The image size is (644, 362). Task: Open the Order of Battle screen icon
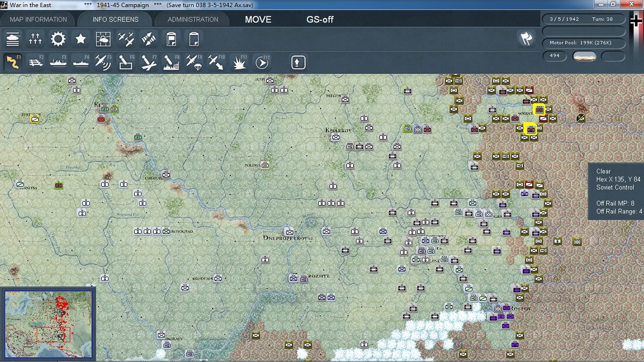tap(13, 39)
